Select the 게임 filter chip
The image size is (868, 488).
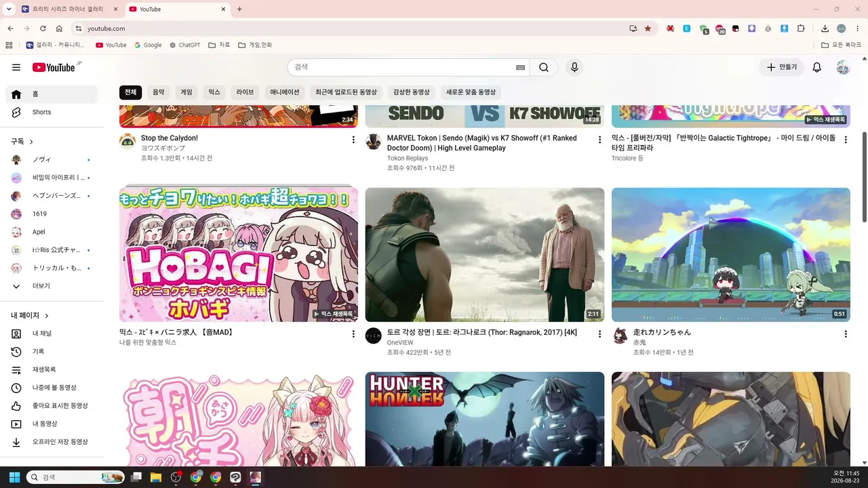pyautogui.click(x=186, y=92)
